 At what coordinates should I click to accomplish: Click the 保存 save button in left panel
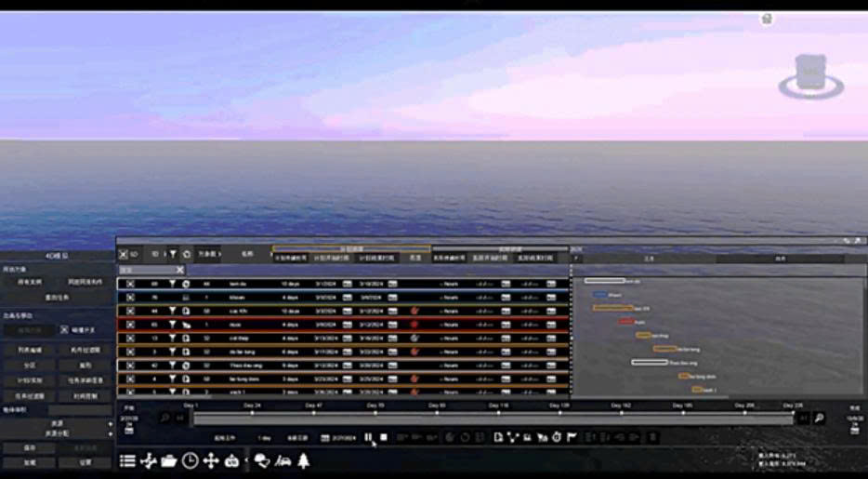click(x=30, y=448)
